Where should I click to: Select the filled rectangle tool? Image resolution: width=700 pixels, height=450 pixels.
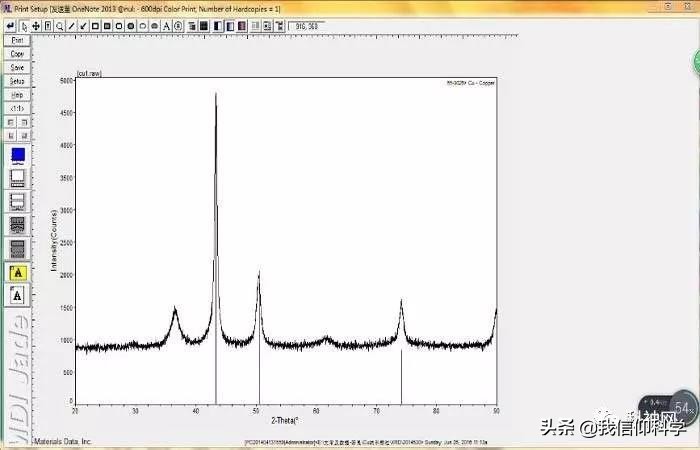point(107,26)
